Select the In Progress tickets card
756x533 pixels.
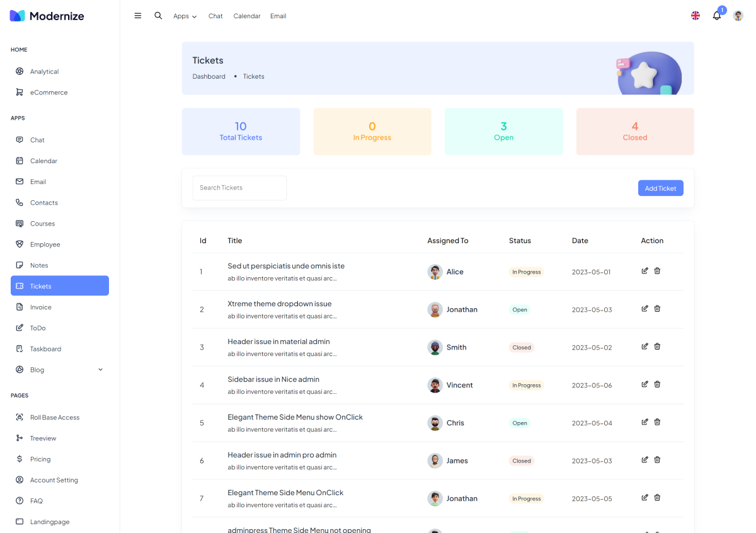[x=372, y=131]
